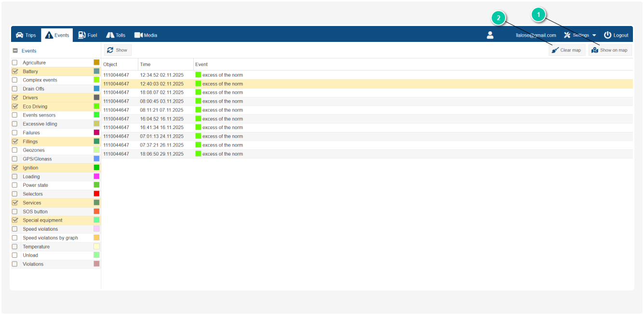The image size is (644, 315).
Task: Click the refresh icon on Show button
Action: (x=110, y=50)
